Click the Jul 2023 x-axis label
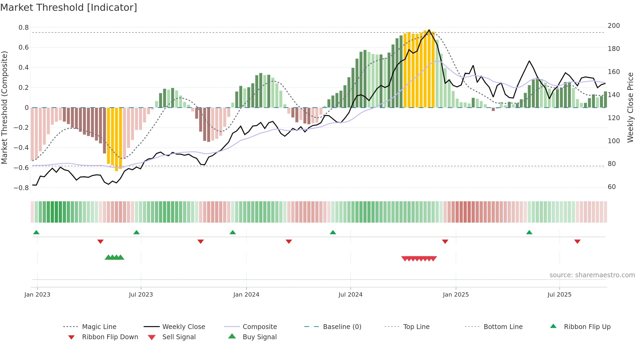 141,294
